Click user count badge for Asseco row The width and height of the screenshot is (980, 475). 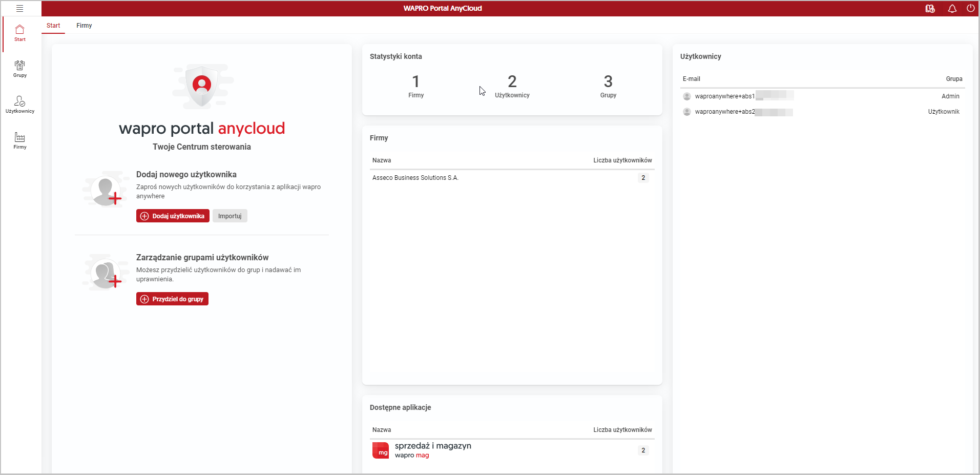[643, 178]
